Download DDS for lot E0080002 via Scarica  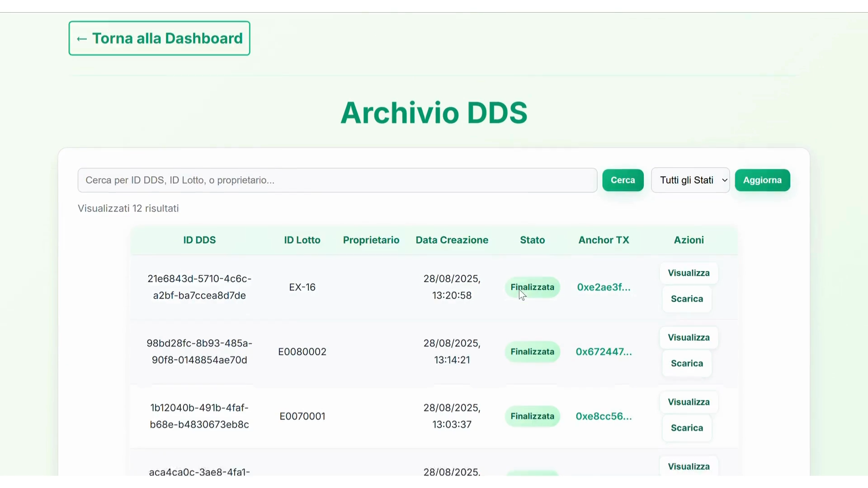687,363
